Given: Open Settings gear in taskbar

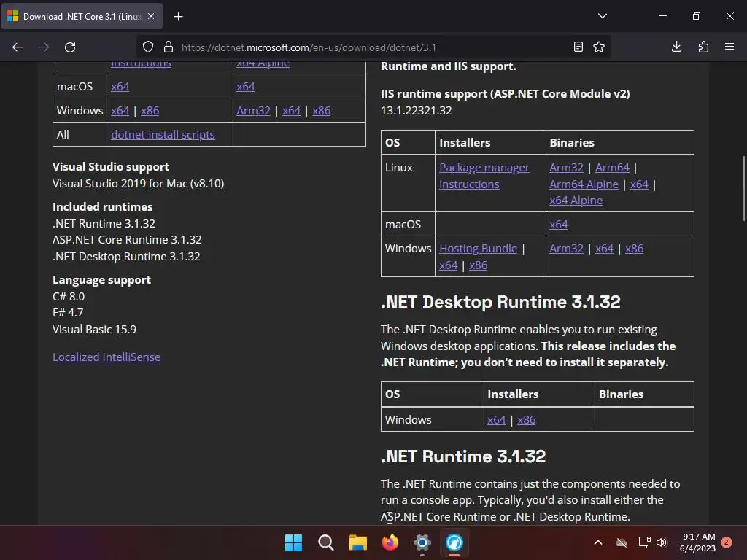Looking at the screenshot, I should tap(422, 542).
